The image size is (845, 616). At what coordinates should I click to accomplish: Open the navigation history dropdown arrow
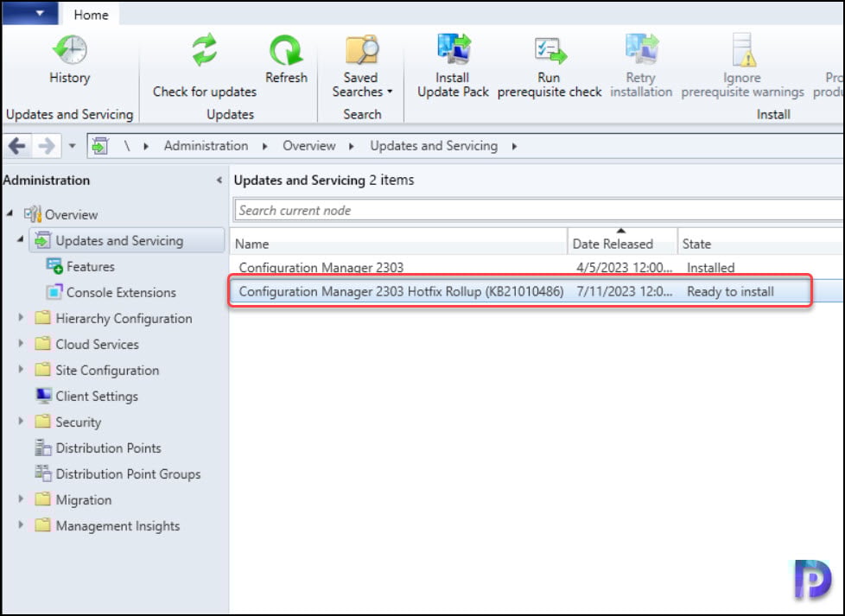click(x=73, y=146)
